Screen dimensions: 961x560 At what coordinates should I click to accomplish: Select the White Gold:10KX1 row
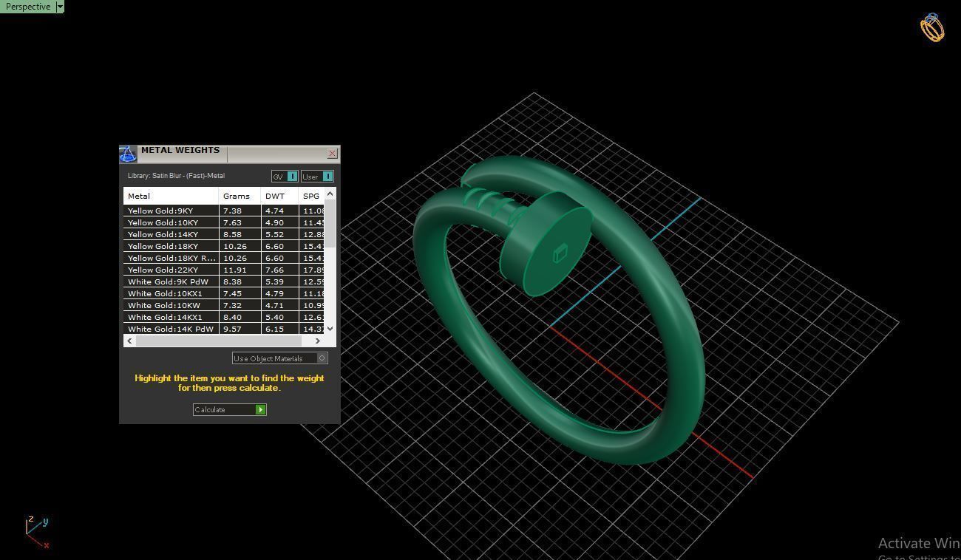click(224, 293)
